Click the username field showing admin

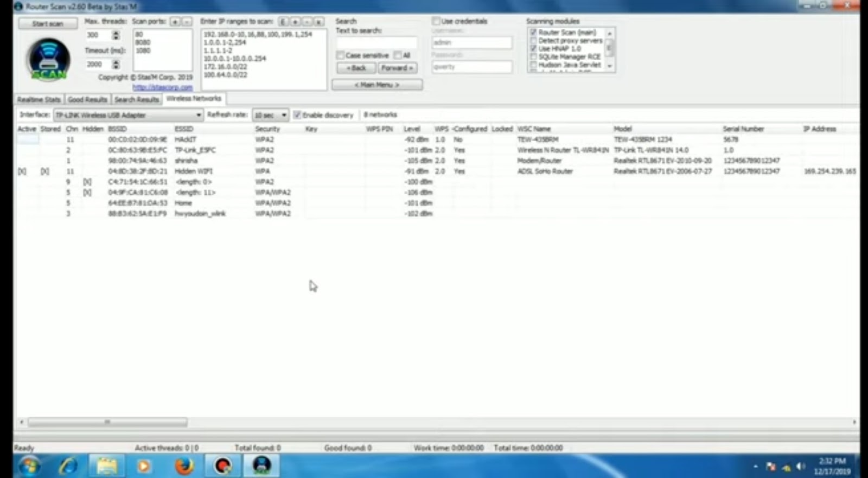472,43
